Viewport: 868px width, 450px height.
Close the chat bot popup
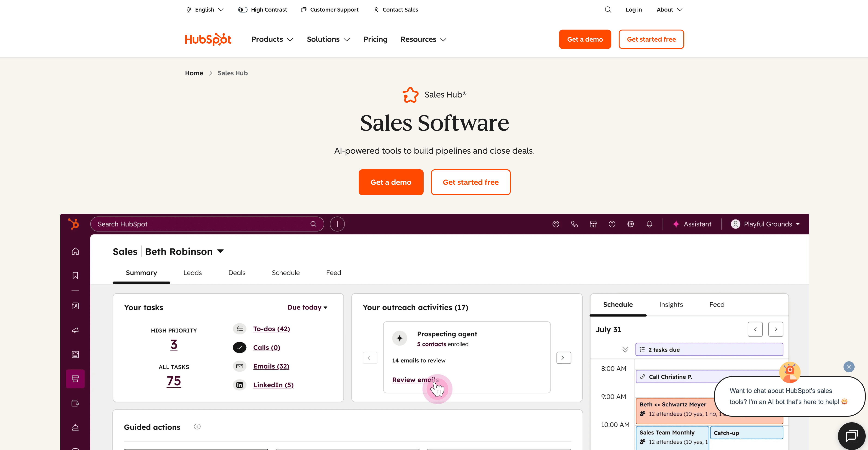[849, 367]
